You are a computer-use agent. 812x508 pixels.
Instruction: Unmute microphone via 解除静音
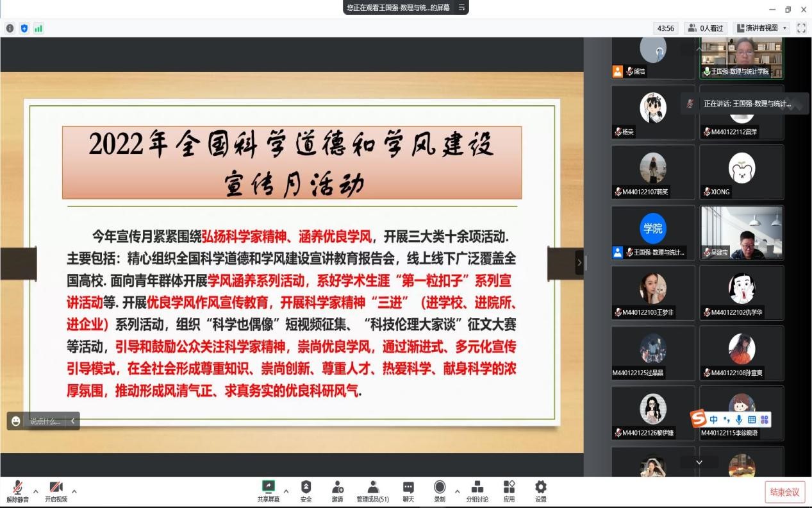tap(17, 491)
